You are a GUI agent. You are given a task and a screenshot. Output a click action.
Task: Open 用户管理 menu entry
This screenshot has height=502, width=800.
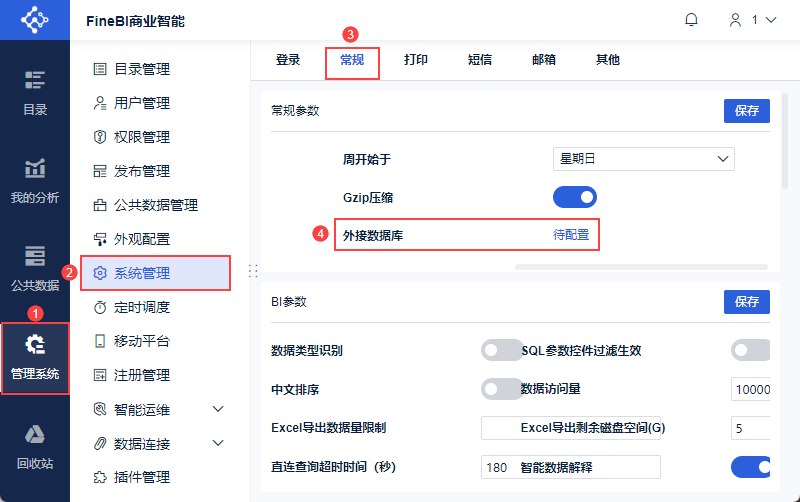pos(141,103)
